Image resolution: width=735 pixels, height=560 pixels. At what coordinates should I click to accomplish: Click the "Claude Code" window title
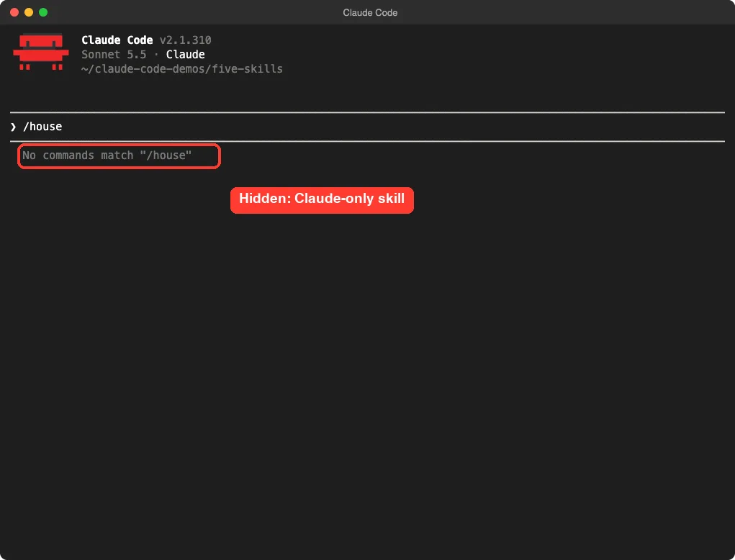coord(370,13)
